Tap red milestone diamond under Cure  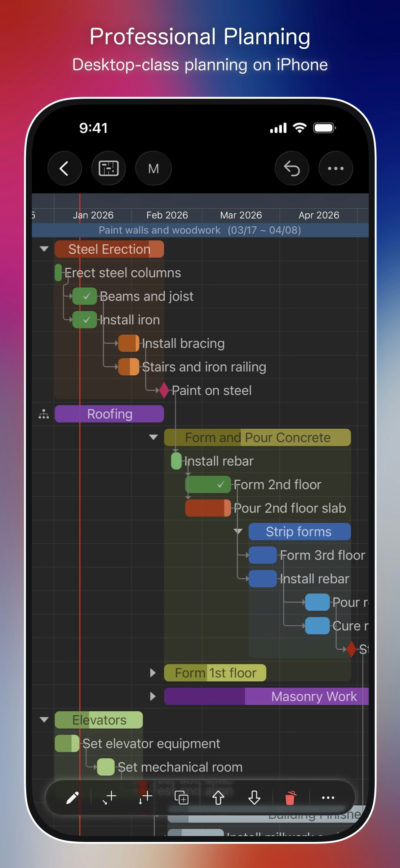pos(351,649)
